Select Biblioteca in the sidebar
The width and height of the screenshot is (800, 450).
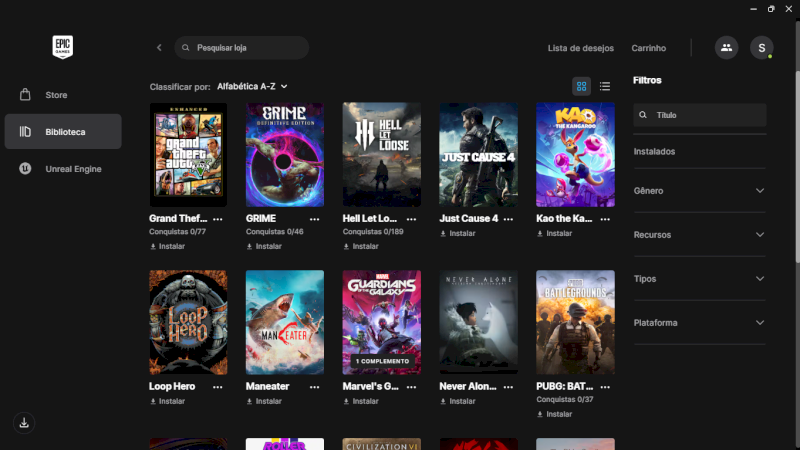[63, 132]
